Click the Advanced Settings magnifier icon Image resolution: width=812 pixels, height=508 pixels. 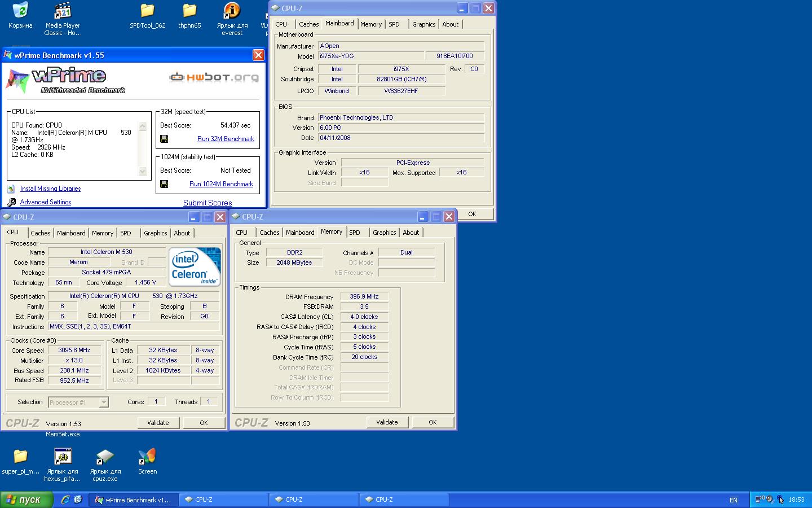point(11,202)
